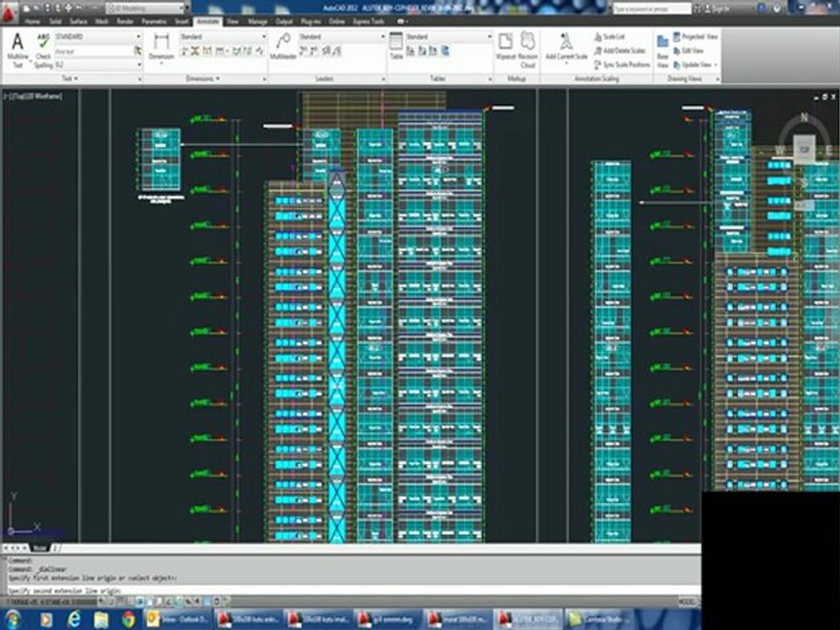This screenshot has width=840, height=630.
Task: Open the Update View dropdown arrow
Action: 715,65
